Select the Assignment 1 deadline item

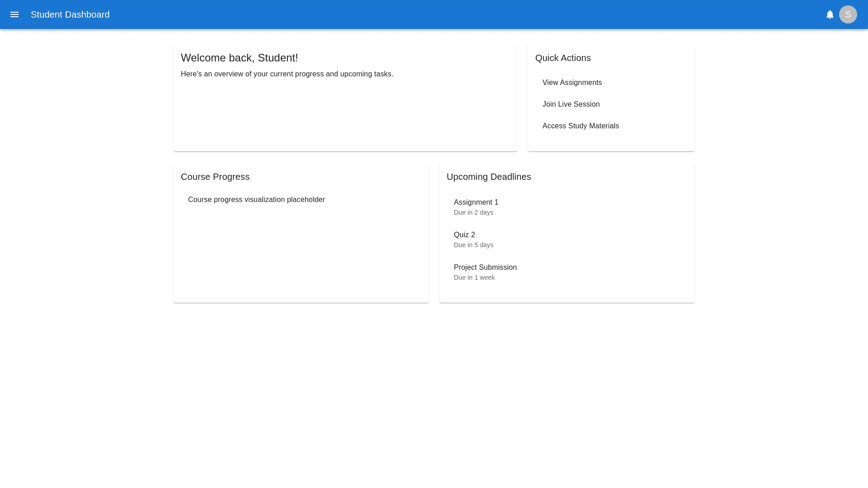476,202
